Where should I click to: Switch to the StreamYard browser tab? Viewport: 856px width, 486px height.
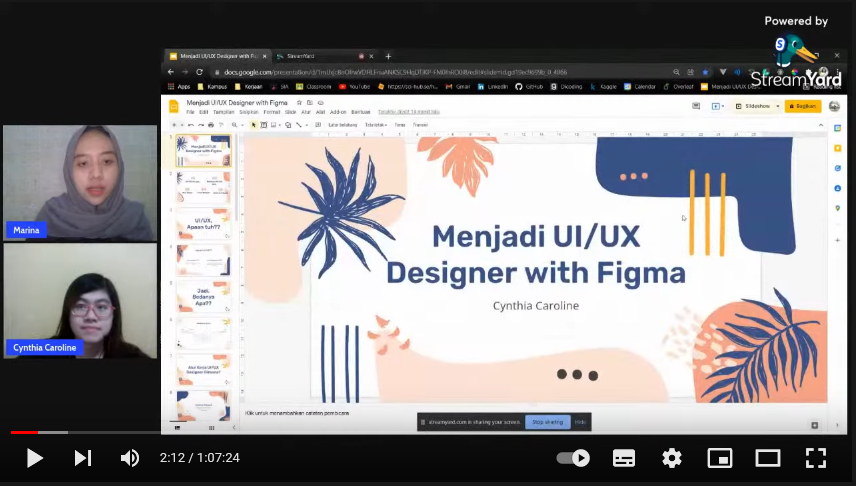click(x=324, y=56)
